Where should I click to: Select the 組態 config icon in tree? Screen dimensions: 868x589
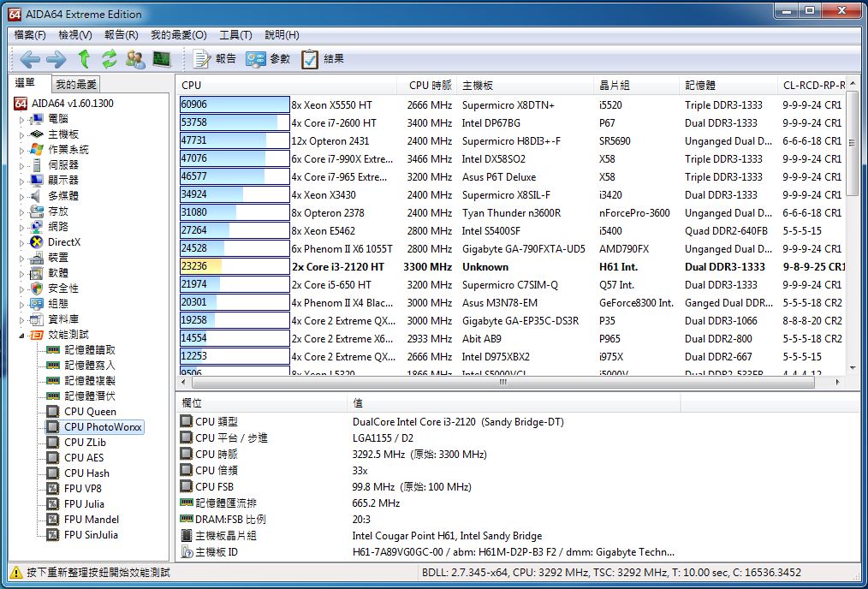click(37, 304)
